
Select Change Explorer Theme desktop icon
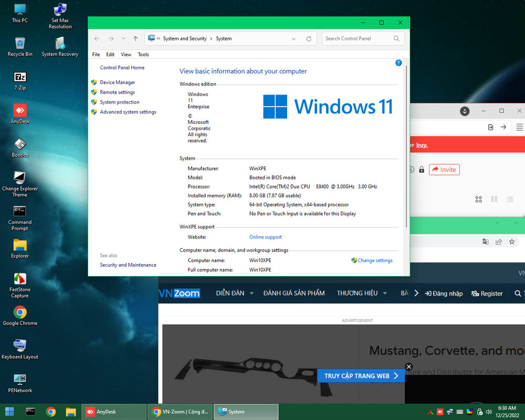[20, 184]
